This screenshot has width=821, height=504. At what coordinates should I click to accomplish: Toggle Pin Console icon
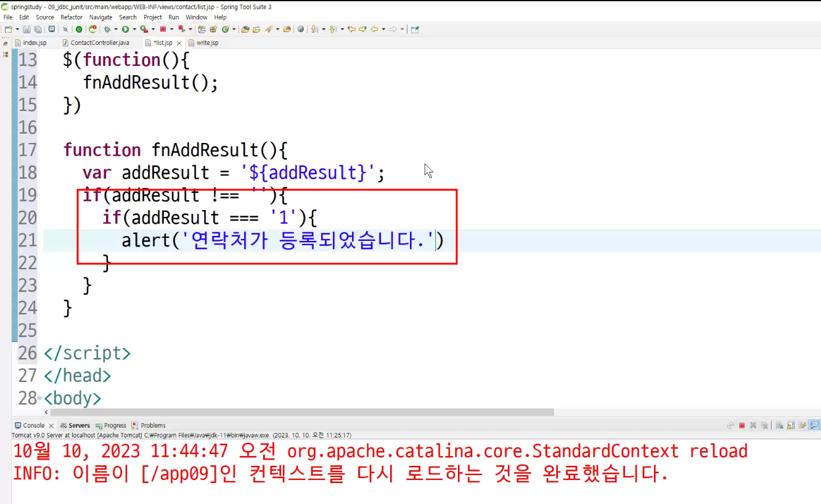pos(814,425)
